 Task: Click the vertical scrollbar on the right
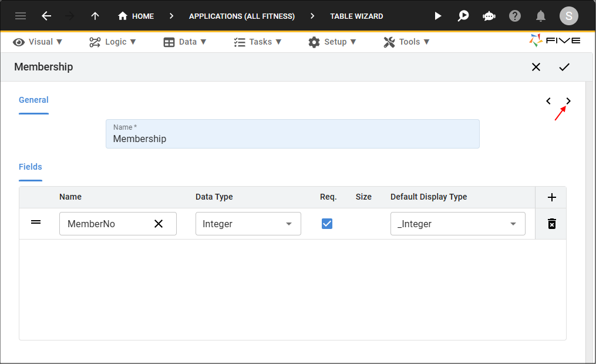pos(590,222)
